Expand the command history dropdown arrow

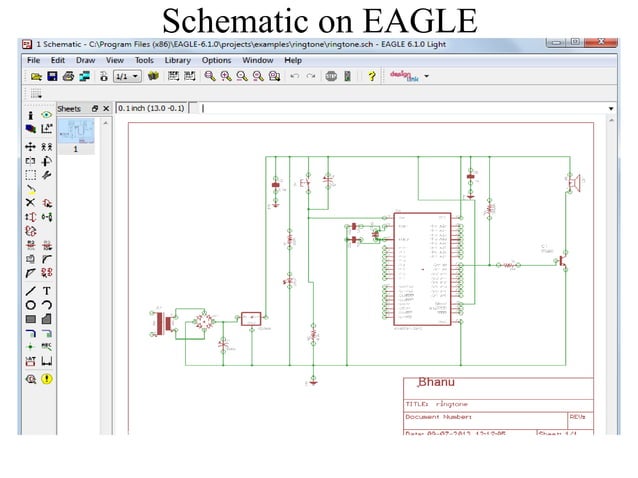[x=611, y=109]
